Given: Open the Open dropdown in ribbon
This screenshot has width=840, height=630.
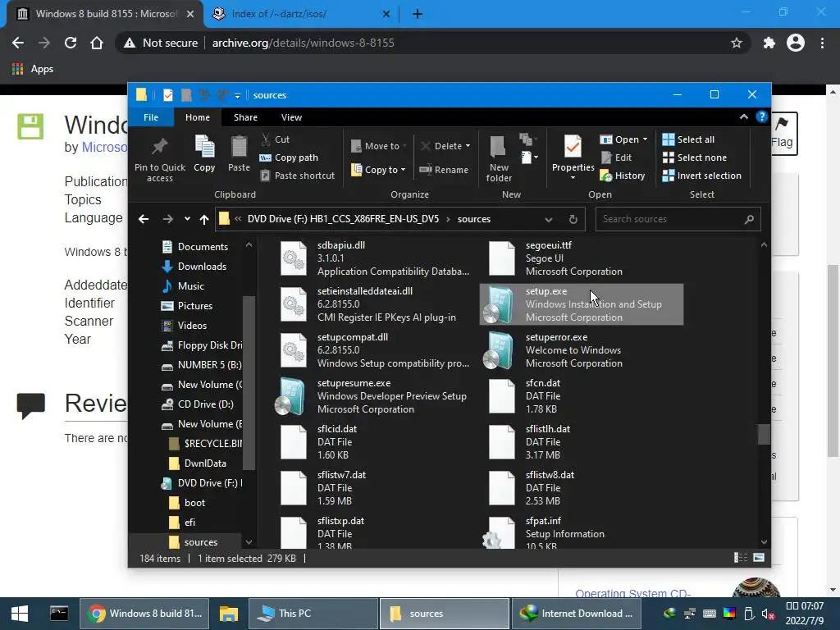Looking at the screenshot, I should click(x=623, y=139).
